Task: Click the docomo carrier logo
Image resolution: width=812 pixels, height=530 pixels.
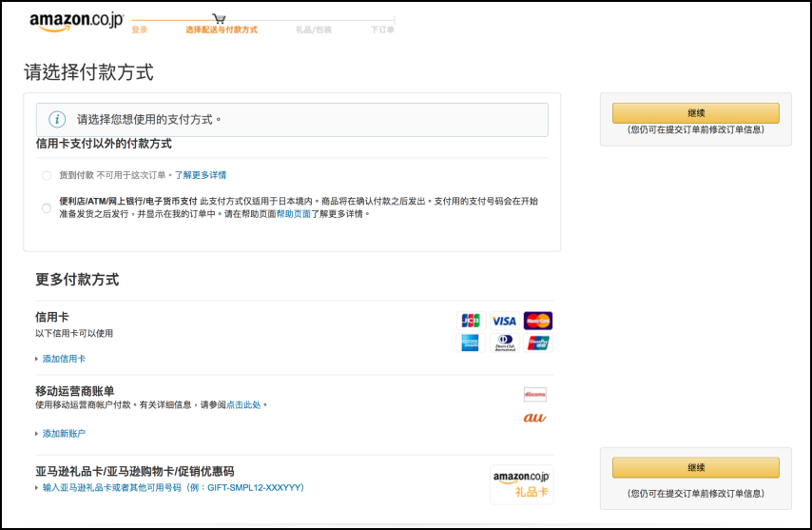Action: pos(535,394)
